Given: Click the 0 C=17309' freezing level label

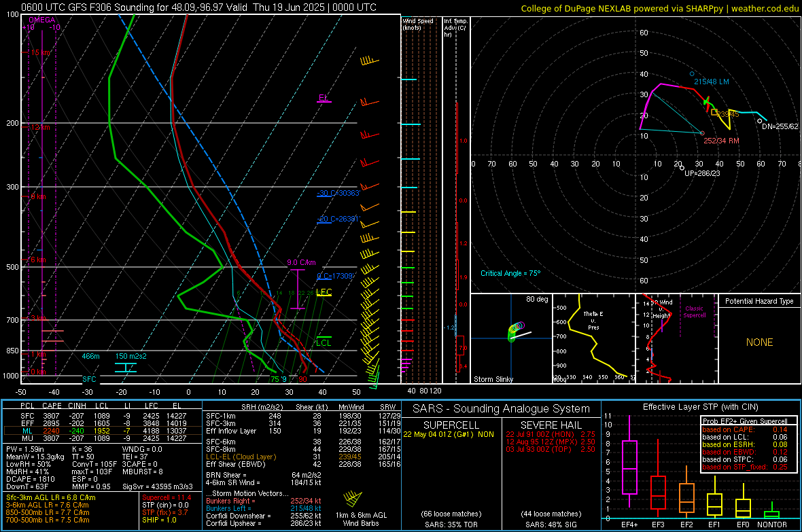Looking at the screenshot, I should click(336, 276).
